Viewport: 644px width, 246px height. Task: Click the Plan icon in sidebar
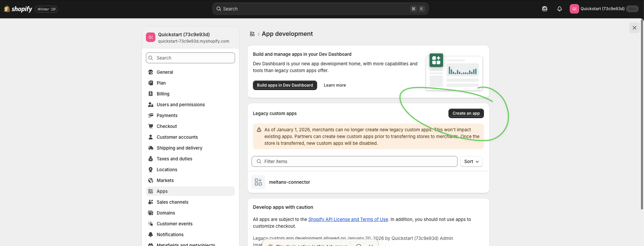[x=151, y=83]
